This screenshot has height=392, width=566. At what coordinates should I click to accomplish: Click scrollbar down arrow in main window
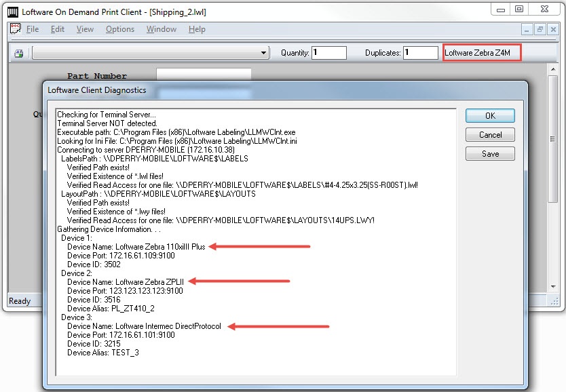pyautogui.click(x=553, y=287)
